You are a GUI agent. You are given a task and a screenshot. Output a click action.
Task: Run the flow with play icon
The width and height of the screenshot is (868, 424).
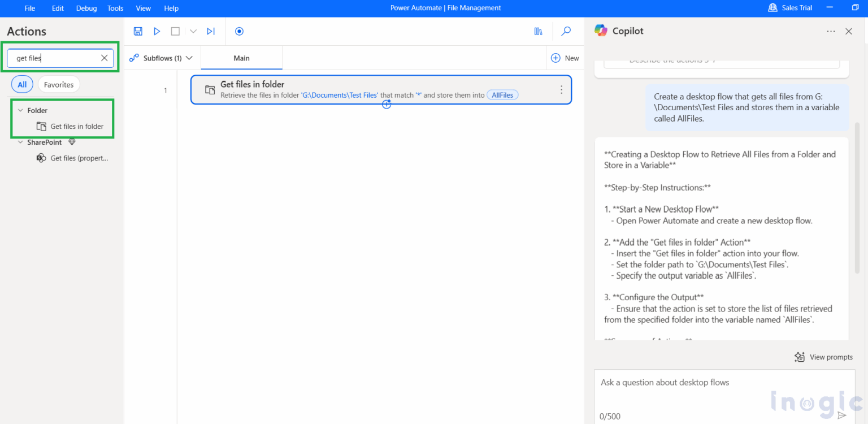[157, 32]
